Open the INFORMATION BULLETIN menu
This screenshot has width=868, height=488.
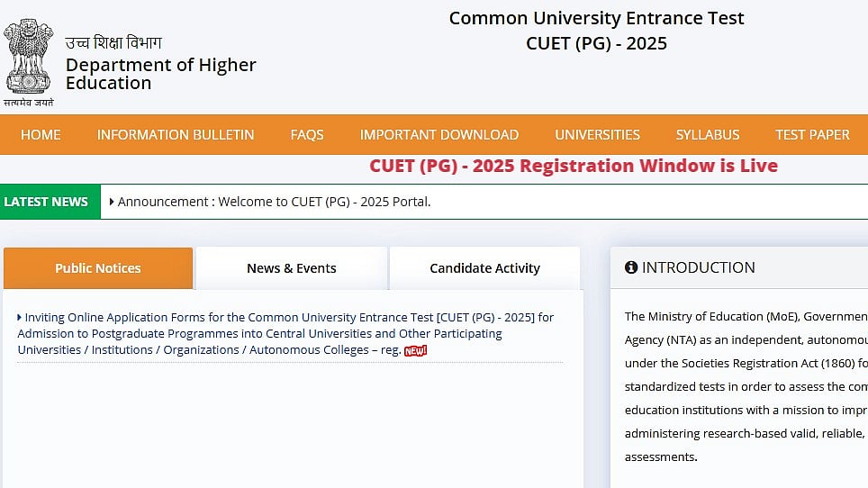[x=176, y=134]
